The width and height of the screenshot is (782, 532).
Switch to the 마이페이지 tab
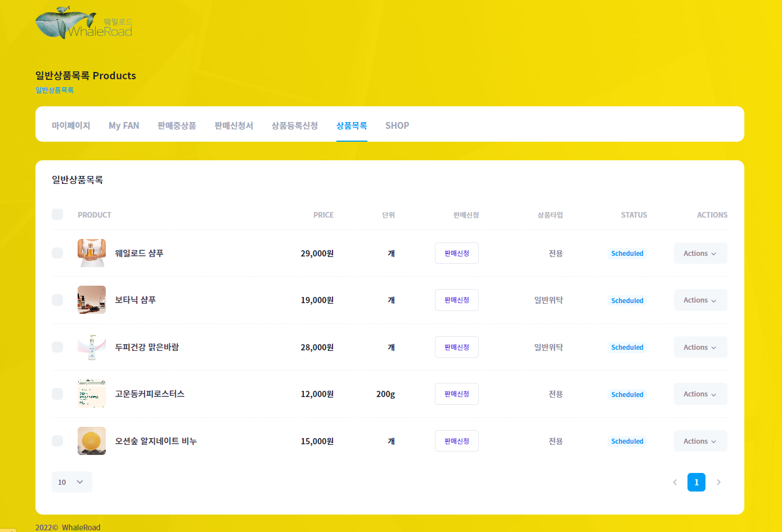[x=71, y=125]
